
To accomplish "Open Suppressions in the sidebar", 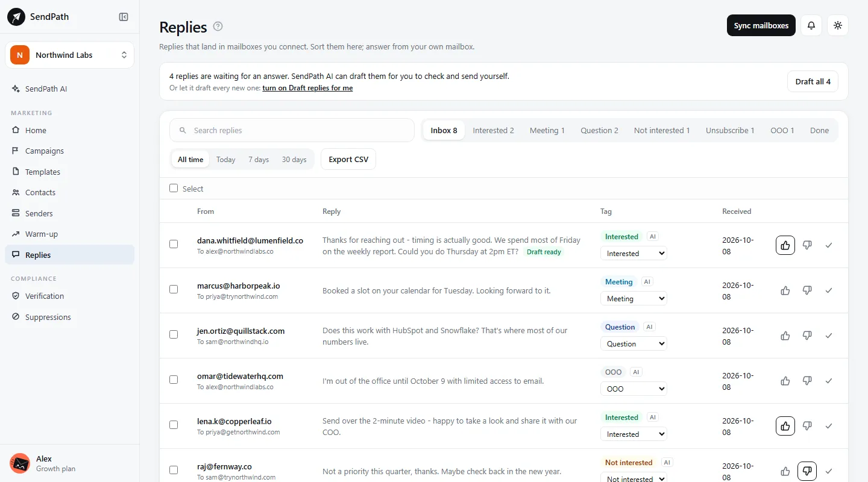I will [69, 317].
